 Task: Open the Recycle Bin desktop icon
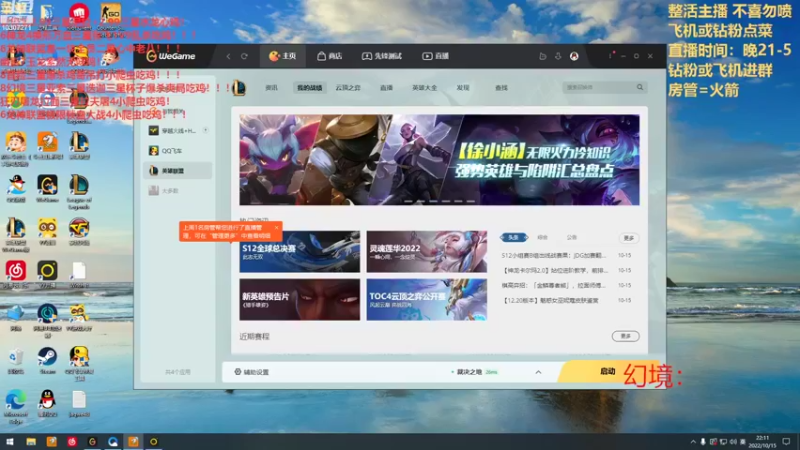[16, 361]
